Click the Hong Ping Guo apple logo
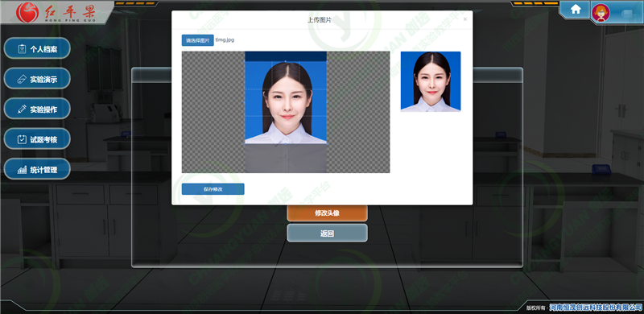Viewport: 644px width, 314px height. 27,12
